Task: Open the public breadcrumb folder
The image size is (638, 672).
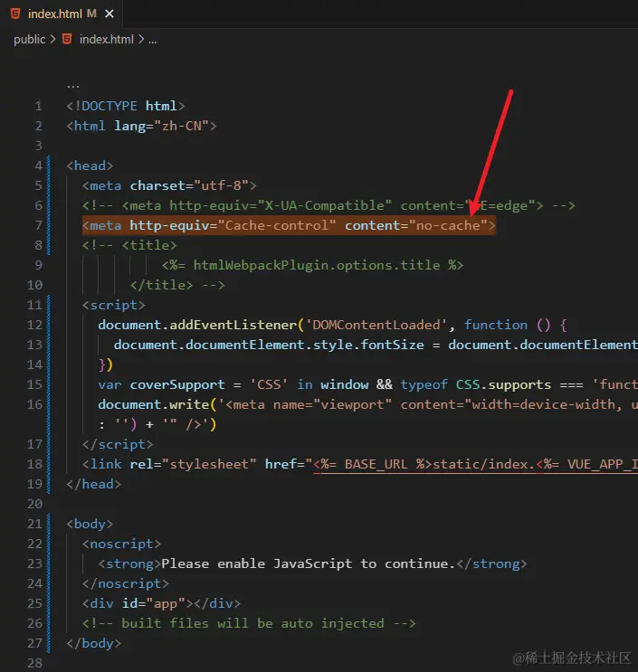Action: coord(29,40)
